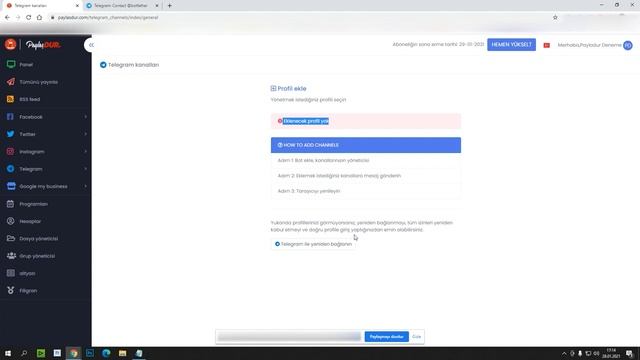The image size is (640, 360).
Task: Open the Grup yöneticisi menu item
Action: (x=46, y=256)
